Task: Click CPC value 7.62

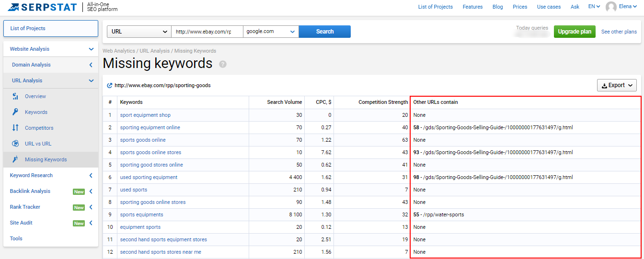Action: [x=326, y=152]
